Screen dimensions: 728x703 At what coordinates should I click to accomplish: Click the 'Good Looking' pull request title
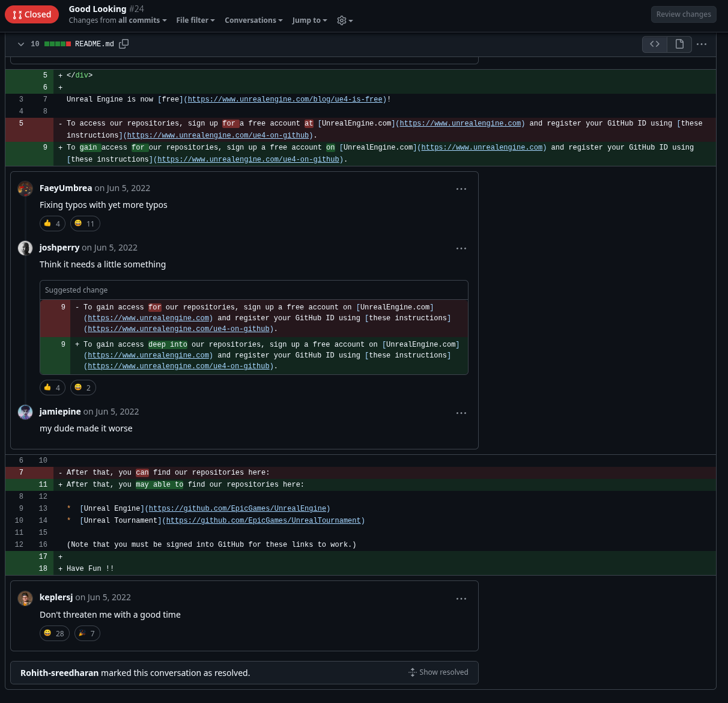97,9
